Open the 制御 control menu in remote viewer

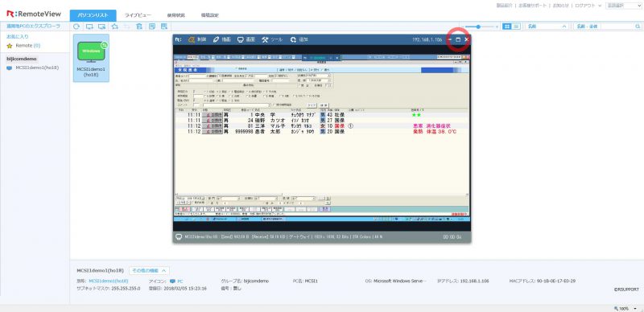pos(196,40)
